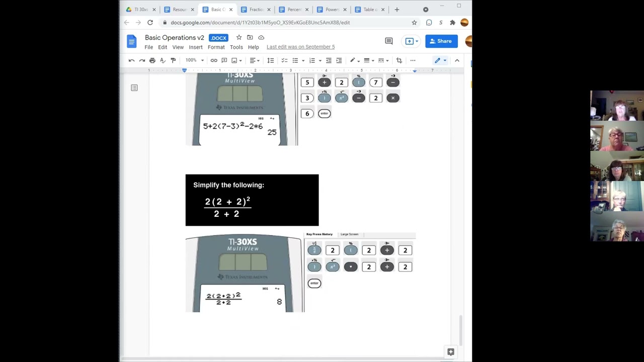
Task: Open the Insert menu
Action: (x=196, y=47)
